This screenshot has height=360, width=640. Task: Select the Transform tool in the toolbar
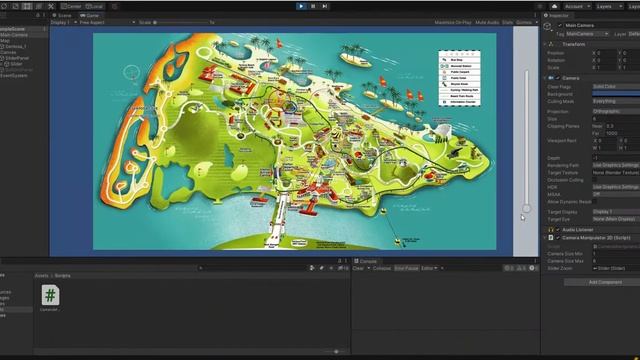point(38,6)
